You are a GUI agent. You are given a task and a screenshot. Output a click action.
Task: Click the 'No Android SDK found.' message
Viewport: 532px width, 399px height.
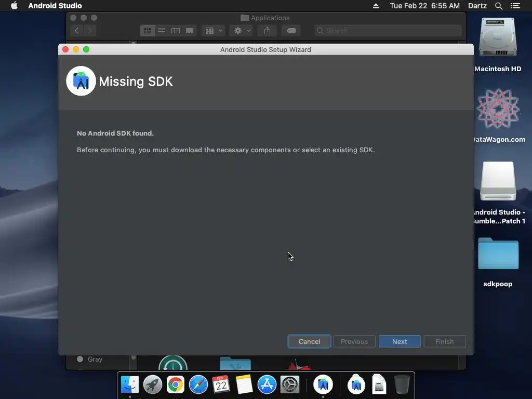coord(115,133)
